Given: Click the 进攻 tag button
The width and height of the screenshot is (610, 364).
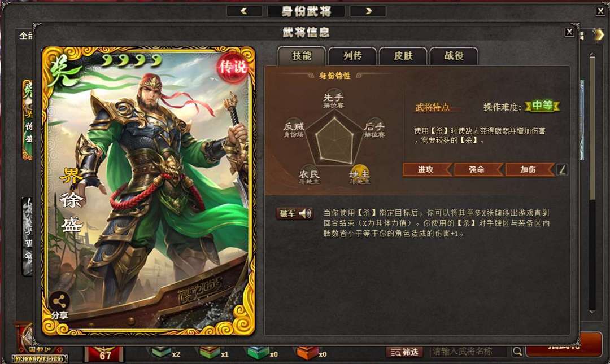Looking at the screenshot, I should (427, 169).
